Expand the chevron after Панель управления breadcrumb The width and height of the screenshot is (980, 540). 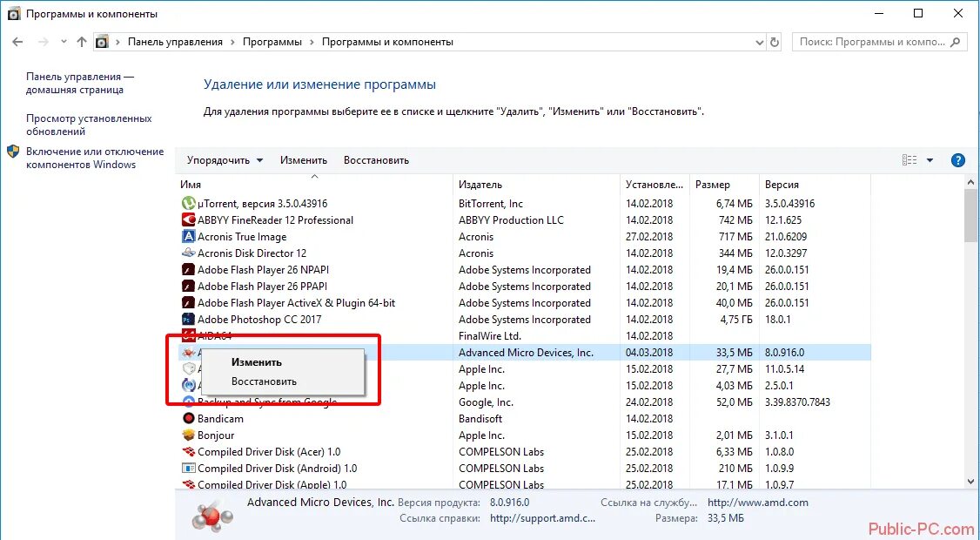coord(232,42)
